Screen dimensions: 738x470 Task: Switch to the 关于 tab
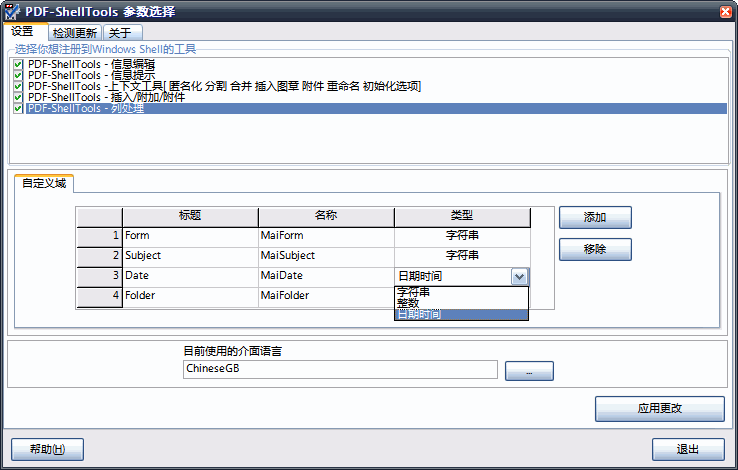122,33
